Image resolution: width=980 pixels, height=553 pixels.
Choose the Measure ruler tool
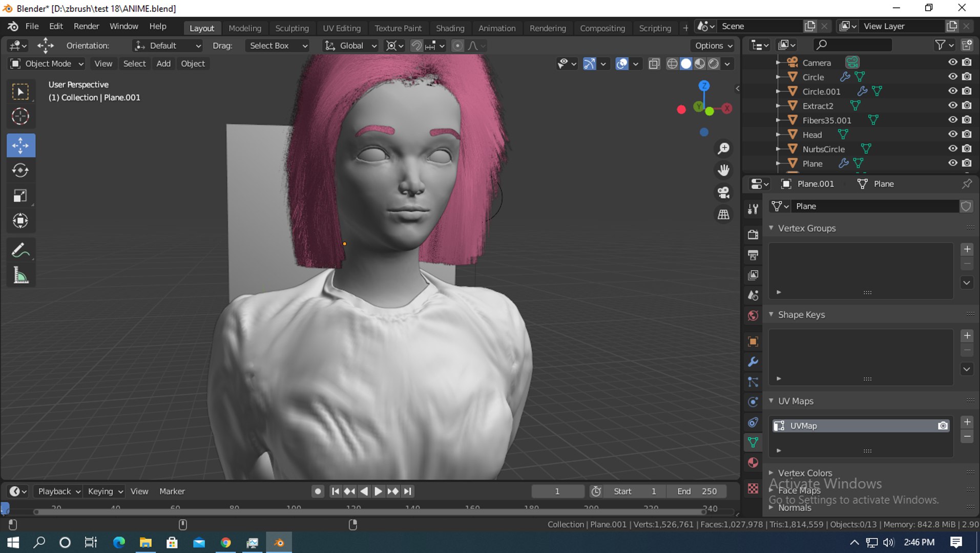[x=20, y=275]
